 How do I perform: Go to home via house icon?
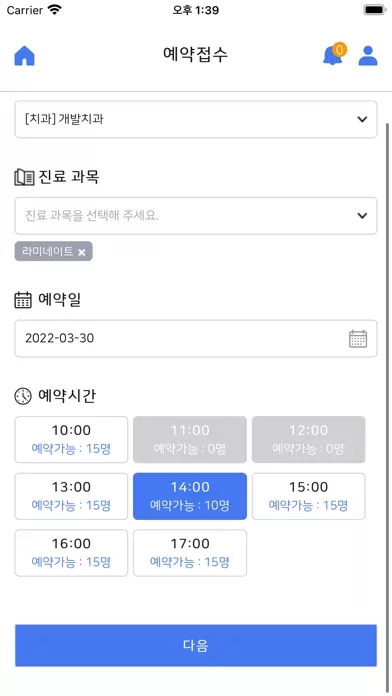coord(24,56)
